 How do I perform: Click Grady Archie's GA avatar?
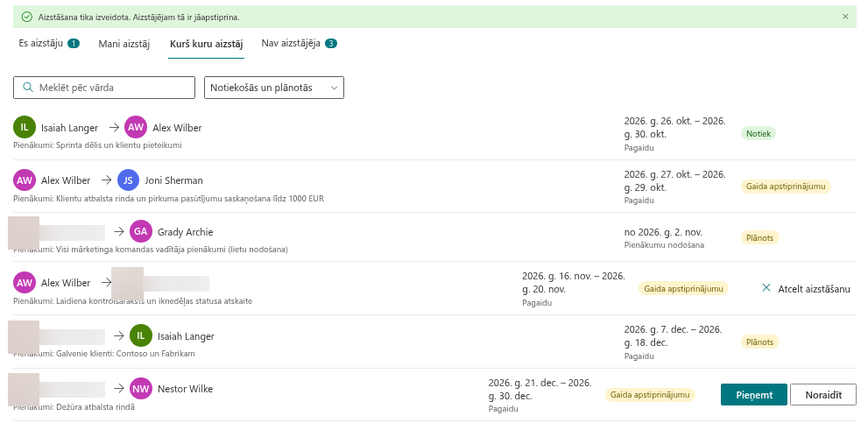click(x=141, y=231)
